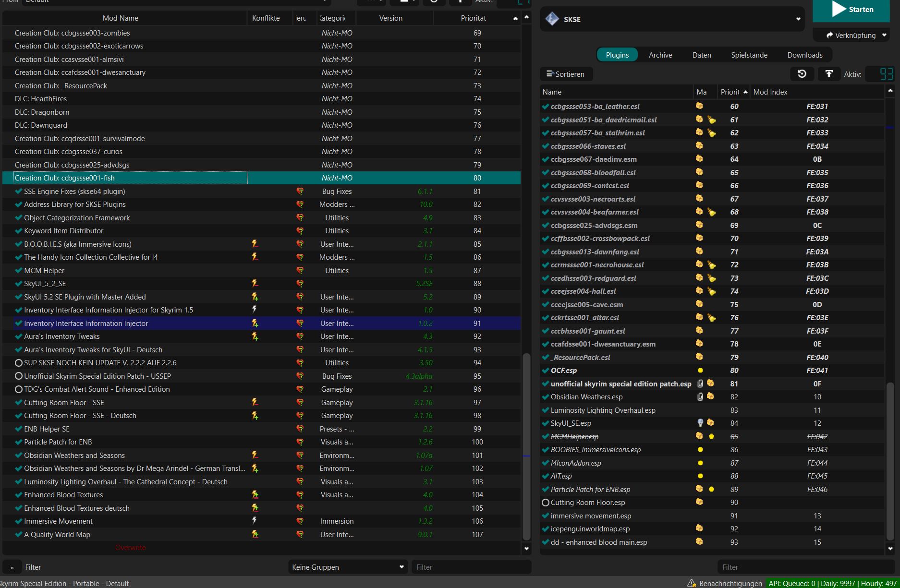Open the Keine Gruppen dropdown
Image resolution: width=900 pixels, height=588 pixels.
(348, 567)
